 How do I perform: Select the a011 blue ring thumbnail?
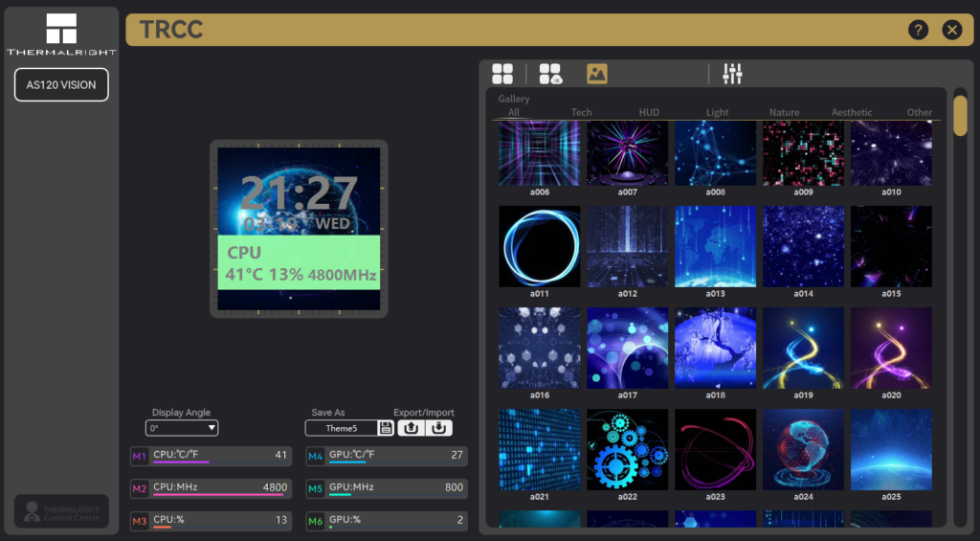[540, 246]
